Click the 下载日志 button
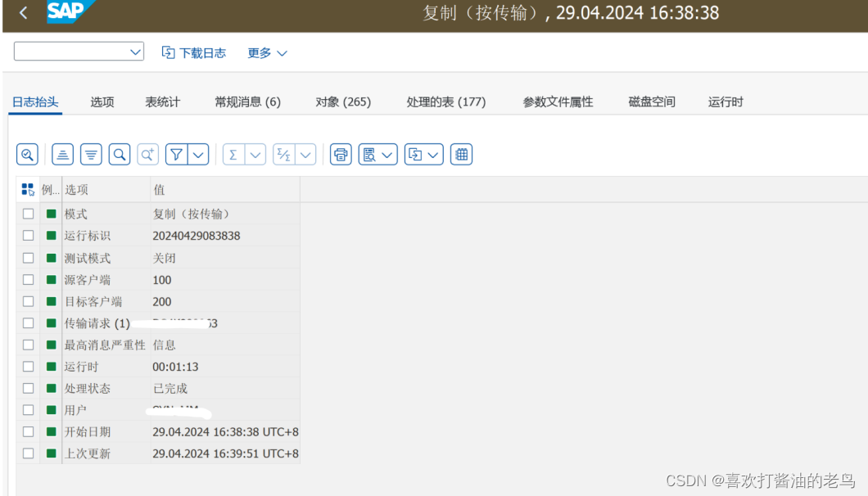 click(193, 52)
